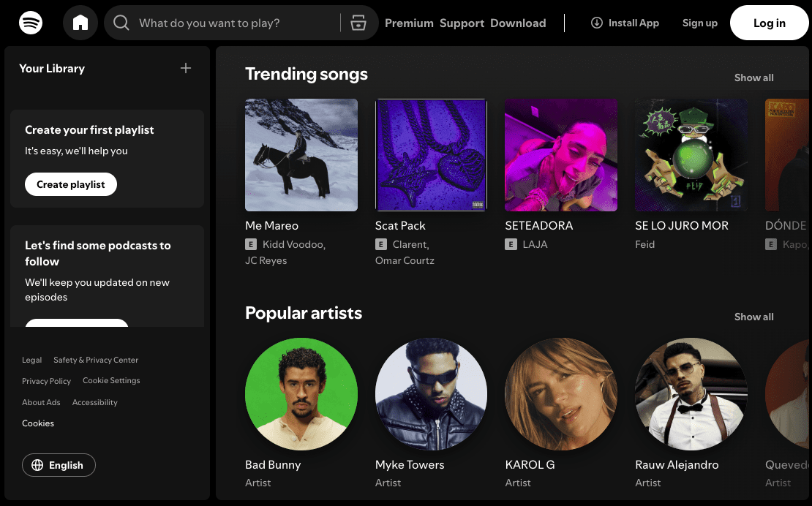Open the Privacy Policy link
The width and height of the screenshot is (812, 506).
pos(46,381)
